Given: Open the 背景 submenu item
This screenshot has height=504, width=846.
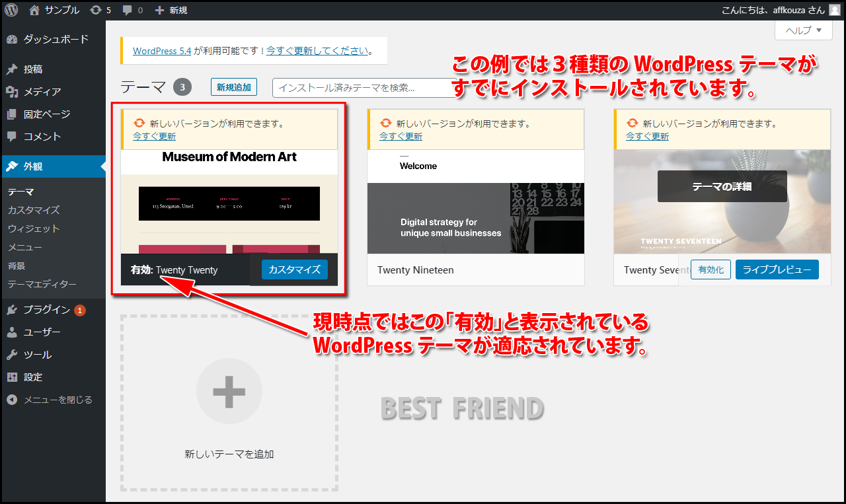Looking at the screenshot, I should click(17, 266).
